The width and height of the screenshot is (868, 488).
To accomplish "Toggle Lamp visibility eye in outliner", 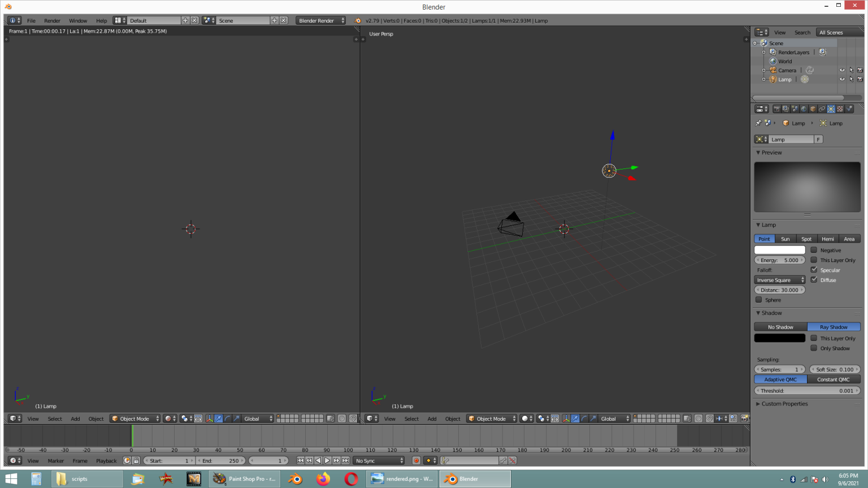I will (842, 80).
